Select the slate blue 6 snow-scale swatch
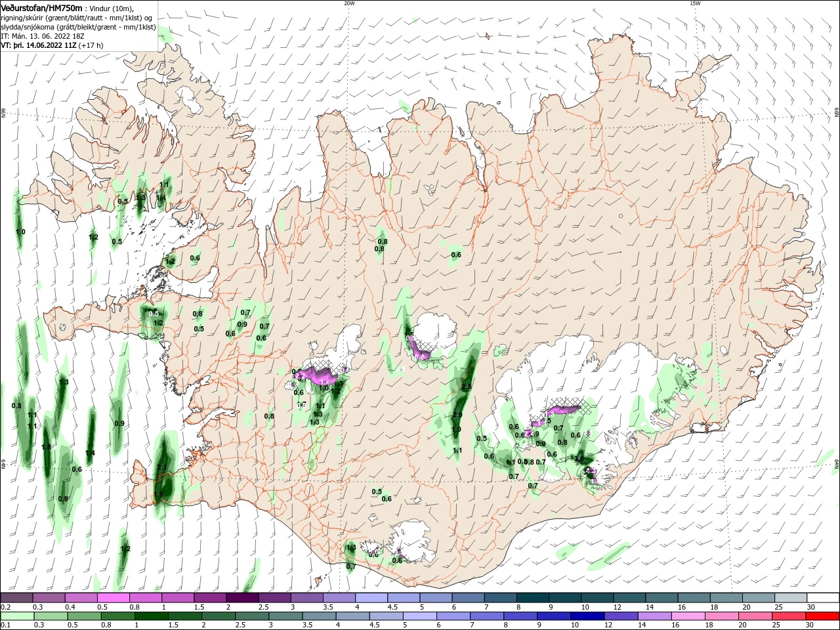The width and height of the screenshot is (840, 630). point(468,598)
